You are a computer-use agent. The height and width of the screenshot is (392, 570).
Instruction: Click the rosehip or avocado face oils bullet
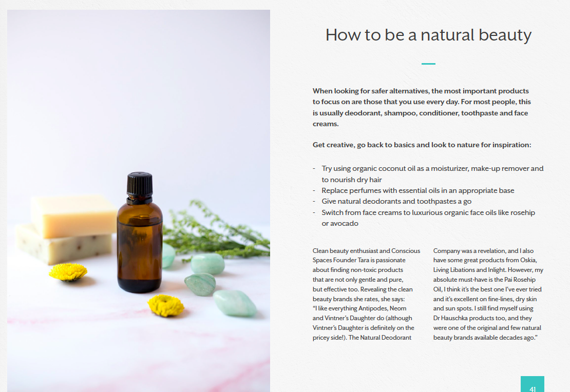click(x=424, y=218)
